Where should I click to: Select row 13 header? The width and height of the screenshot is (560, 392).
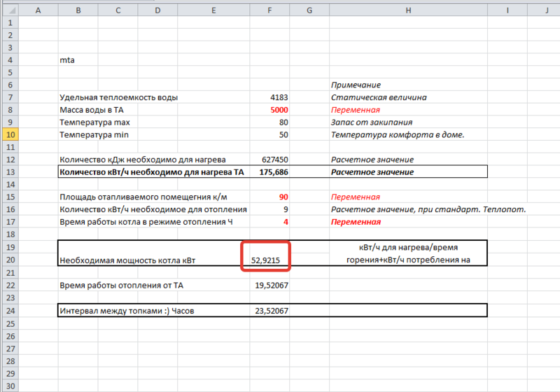[x=9, y=172]
